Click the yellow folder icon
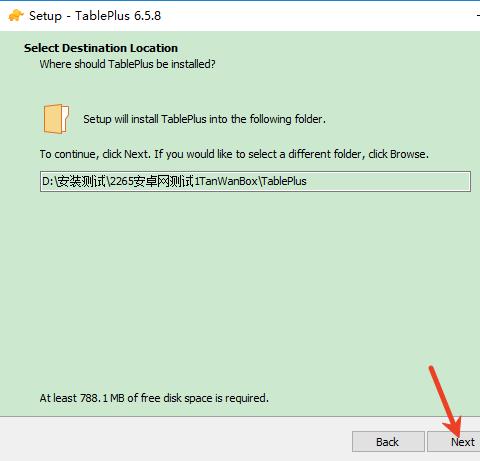480x461 pixels. pos(56,119)
